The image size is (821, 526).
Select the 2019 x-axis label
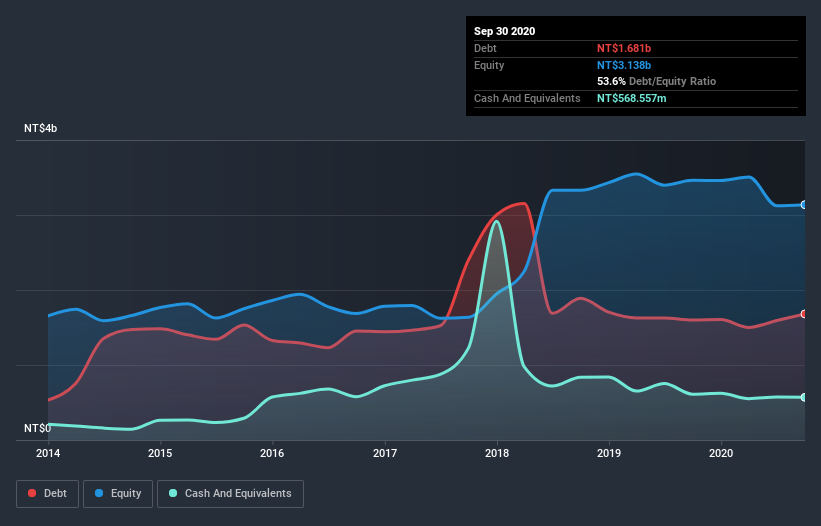[609, 453]
